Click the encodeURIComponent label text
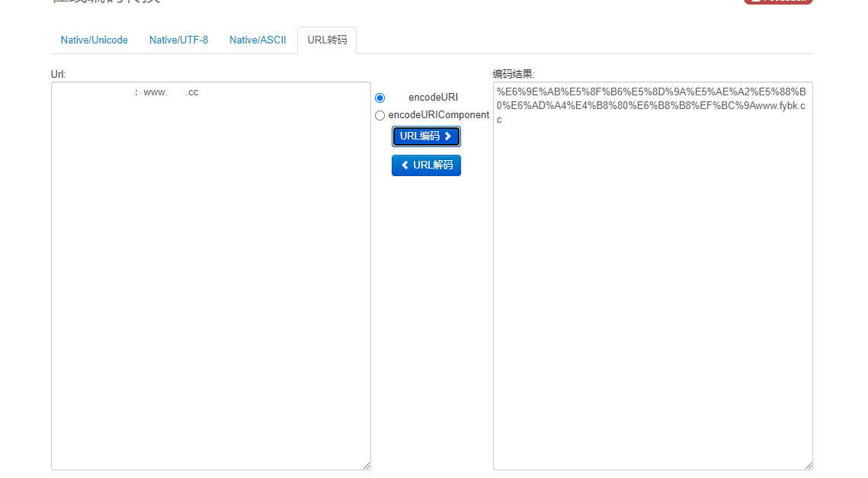The height and width of the screenshot is (478, 868). click(438, 115)
